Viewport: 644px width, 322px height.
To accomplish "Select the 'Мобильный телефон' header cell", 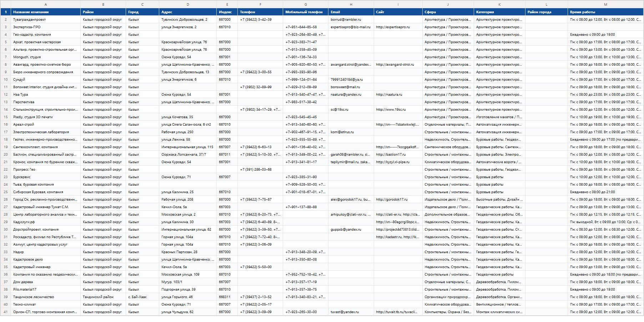I will [x=306, y=12].
